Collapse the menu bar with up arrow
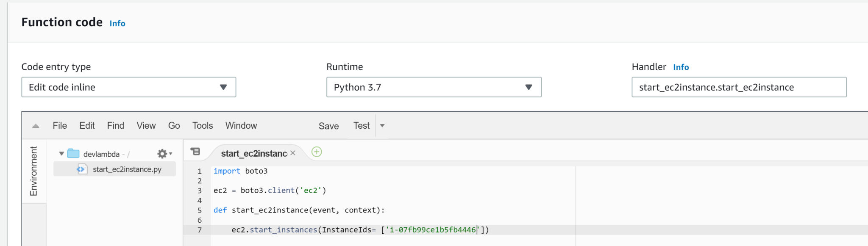The height and width of the screenshot is (246, 868). tap(36, 126)
